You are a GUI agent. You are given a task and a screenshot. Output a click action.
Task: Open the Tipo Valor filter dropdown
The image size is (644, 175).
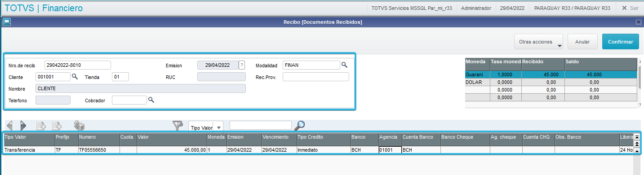(x=219, y=127)
